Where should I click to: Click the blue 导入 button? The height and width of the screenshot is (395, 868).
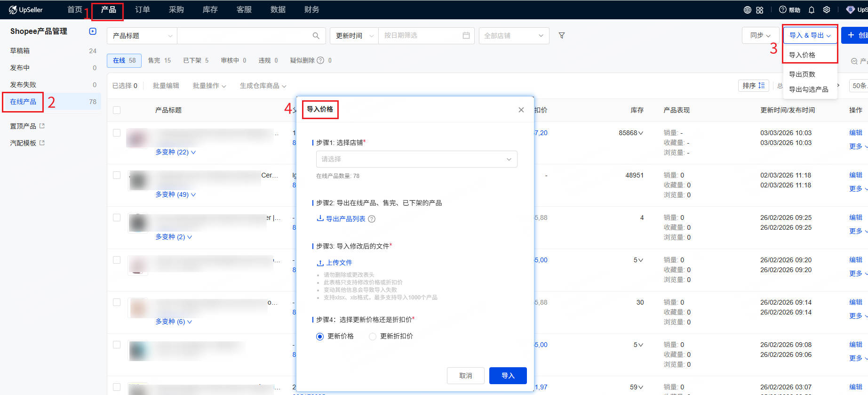[x=508, y=376]
